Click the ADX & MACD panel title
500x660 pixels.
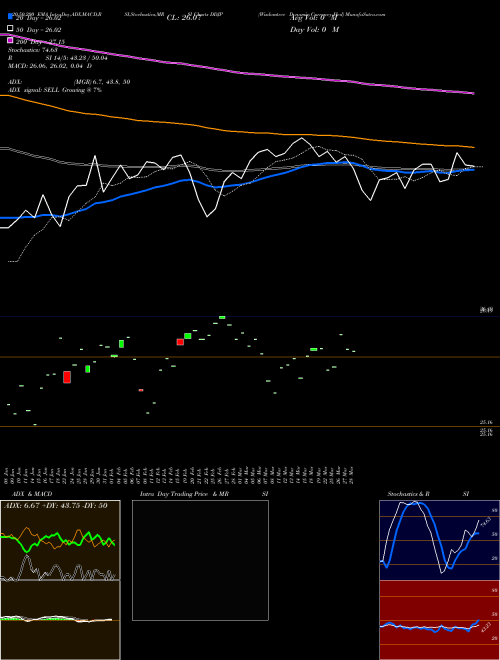pos(32,494)
